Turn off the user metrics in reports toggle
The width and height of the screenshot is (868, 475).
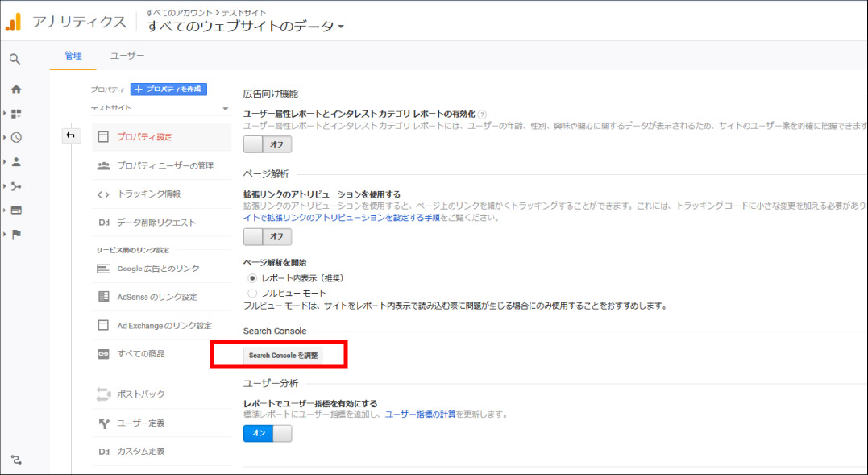click(268, 433)
